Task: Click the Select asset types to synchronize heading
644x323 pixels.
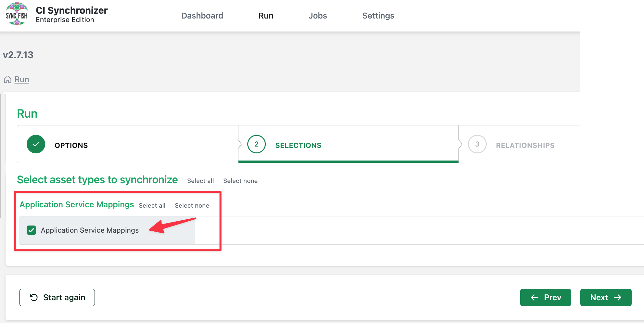Action: (97, 180)
